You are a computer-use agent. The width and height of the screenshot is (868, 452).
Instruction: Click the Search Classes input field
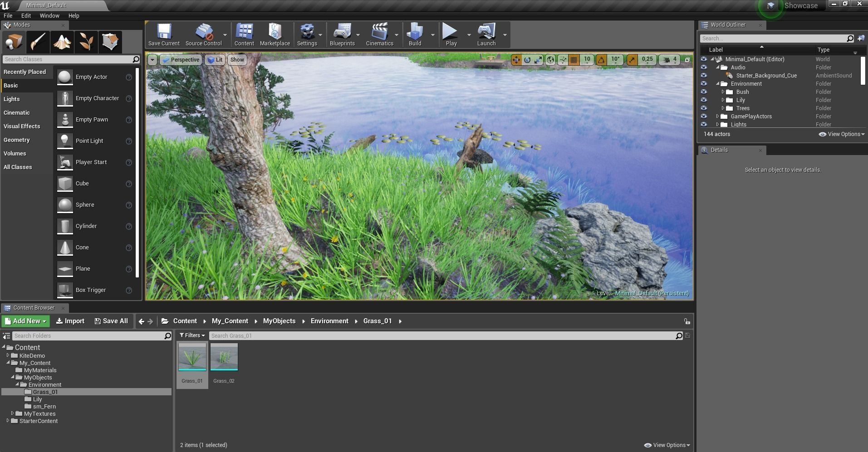click(x=68, y=59)
